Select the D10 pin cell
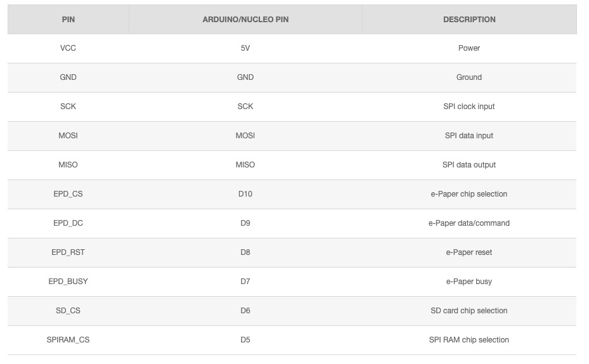The width and height of the screenshot is (589, 364). pos(245,194)
